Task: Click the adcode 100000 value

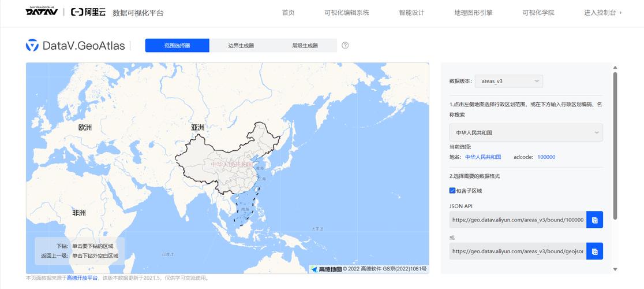Action: (x=546, y=157)
